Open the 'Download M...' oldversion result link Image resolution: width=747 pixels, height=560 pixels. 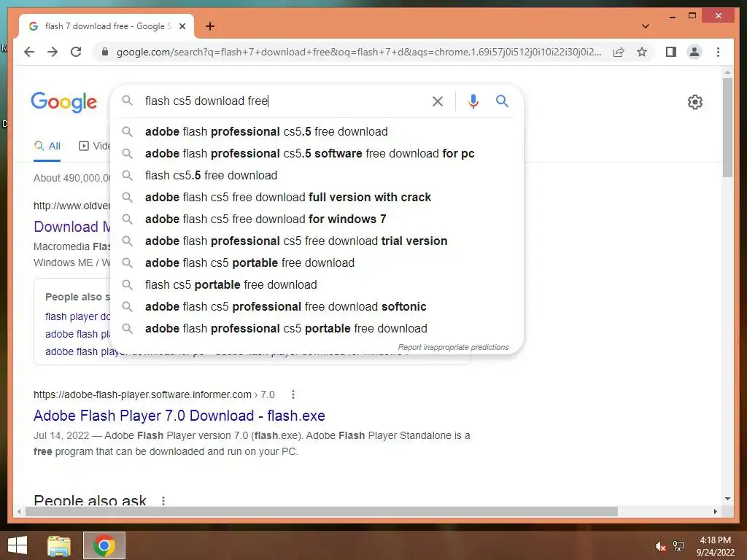coord(72,227)
